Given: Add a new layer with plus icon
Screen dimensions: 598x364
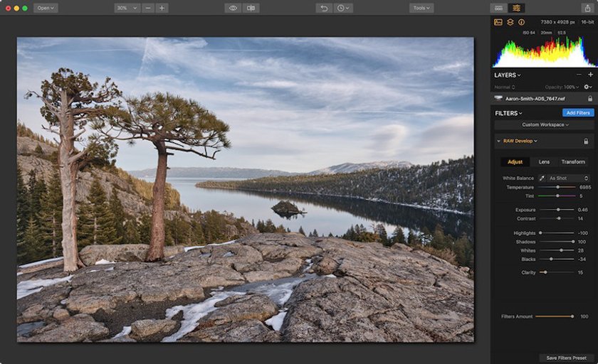Looking at the screenshot, I should 590,75.
